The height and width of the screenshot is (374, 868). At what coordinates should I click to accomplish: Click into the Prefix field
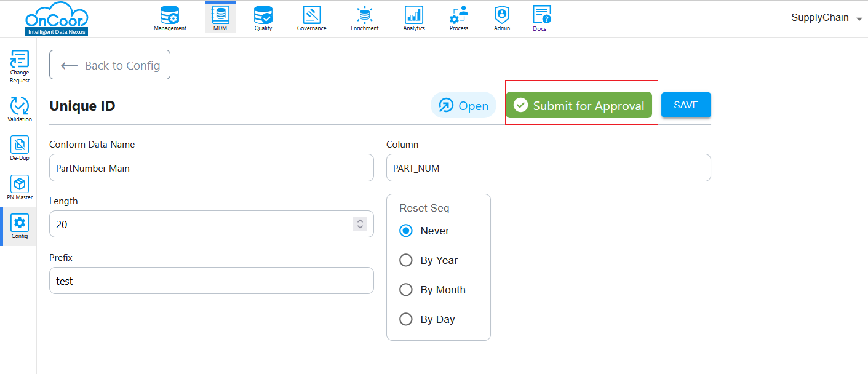click(x=212, y=280)
